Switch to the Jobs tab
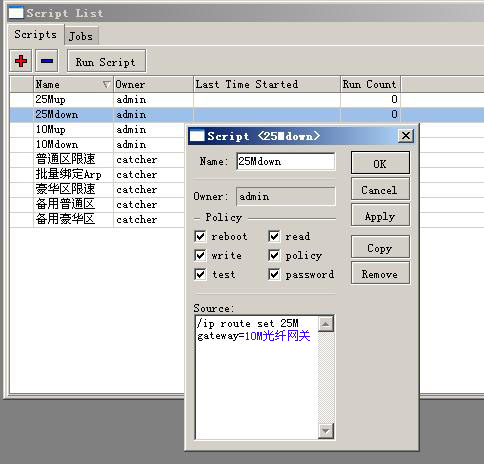The width and height of the screenshot is (484, 464). pos(81,36)
